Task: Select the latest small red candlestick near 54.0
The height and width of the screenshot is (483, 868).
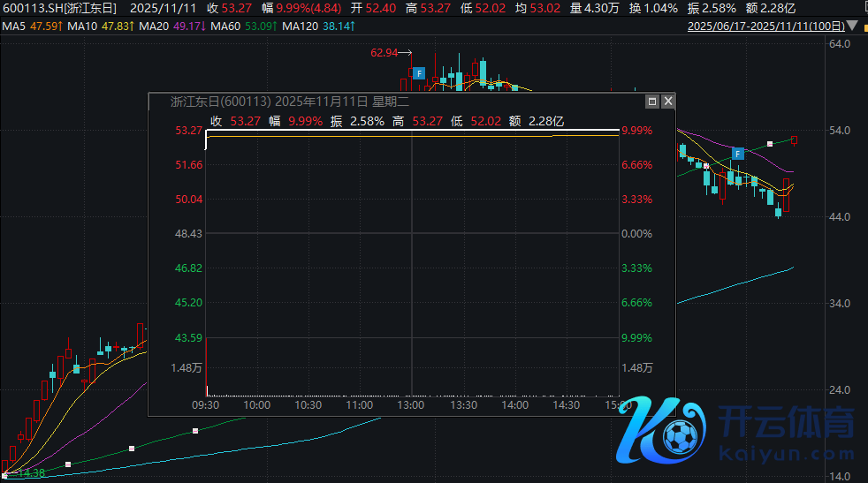Action: (795, 140)
